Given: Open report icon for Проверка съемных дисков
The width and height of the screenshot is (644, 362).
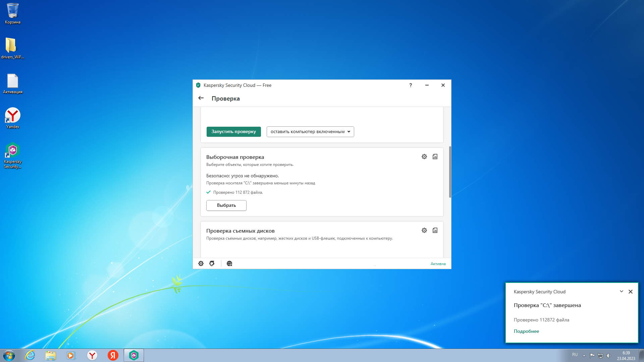Looking at the screenshot, I should tap(435, 230).
